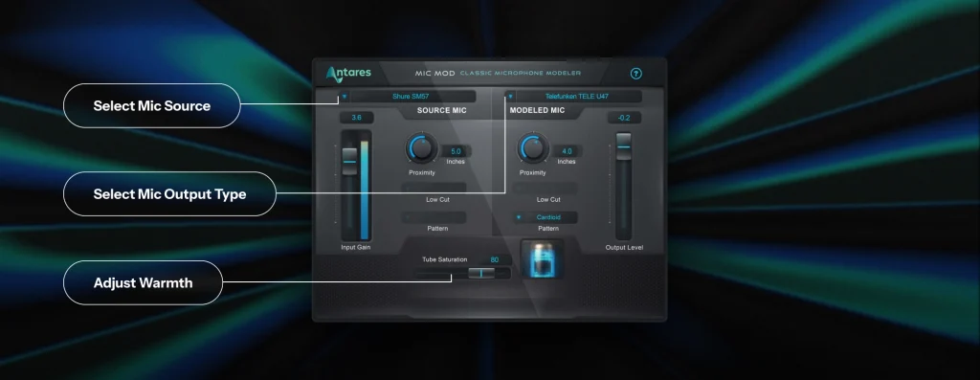Open the Source Mic Low Cut dropdown
This screenshot has width=980, height=380.
click(x=434, y=188)
